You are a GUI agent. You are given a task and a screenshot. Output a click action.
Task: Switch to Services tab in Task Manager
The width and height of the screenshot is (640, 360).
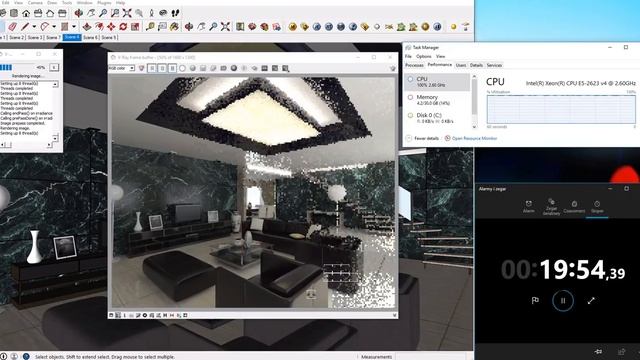click(x=494, y=65)
